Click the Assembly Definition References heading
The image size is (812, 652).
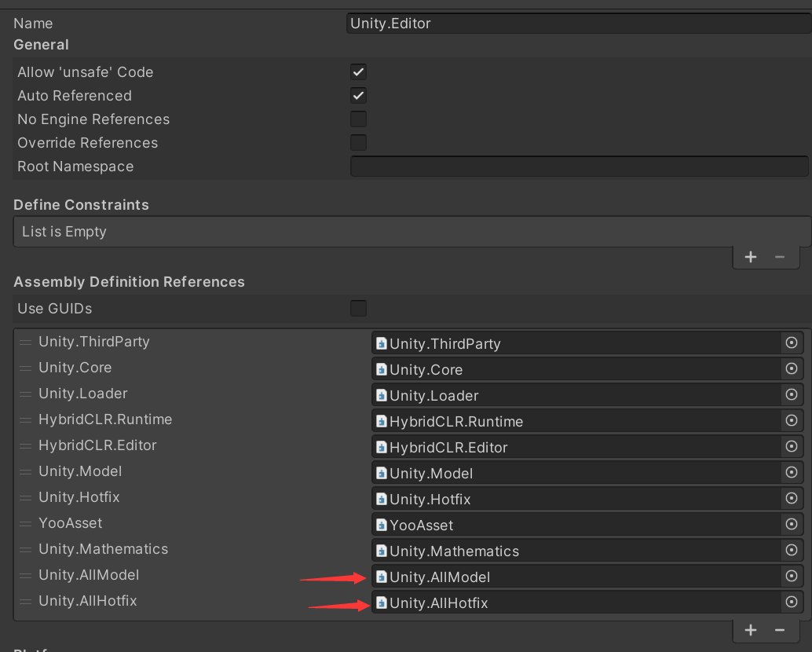129,282
